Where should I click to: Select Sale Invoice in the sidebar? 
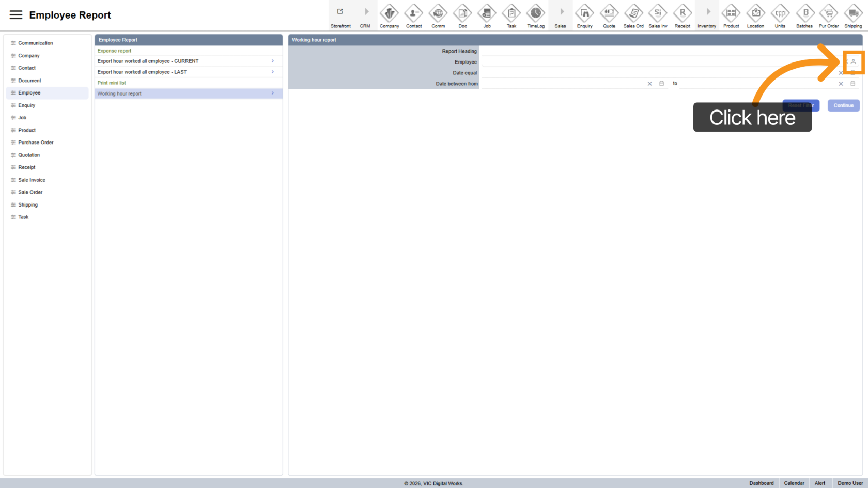pos(32,180)
